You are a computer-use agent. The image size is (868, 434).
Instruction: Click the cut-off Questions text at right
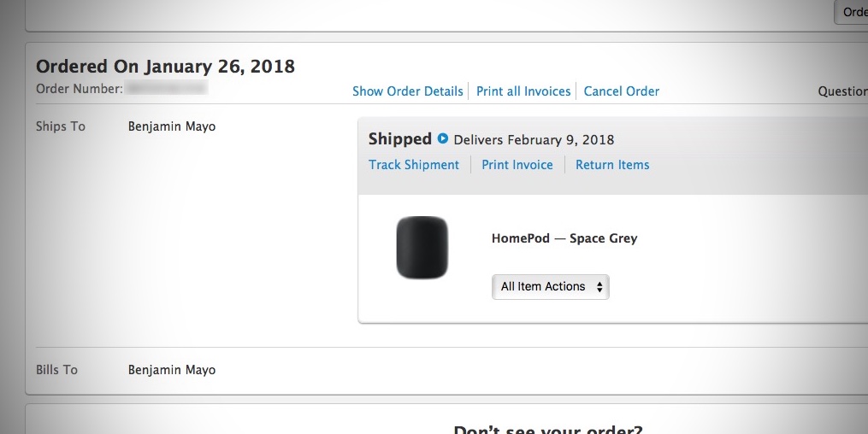(842, 91)
